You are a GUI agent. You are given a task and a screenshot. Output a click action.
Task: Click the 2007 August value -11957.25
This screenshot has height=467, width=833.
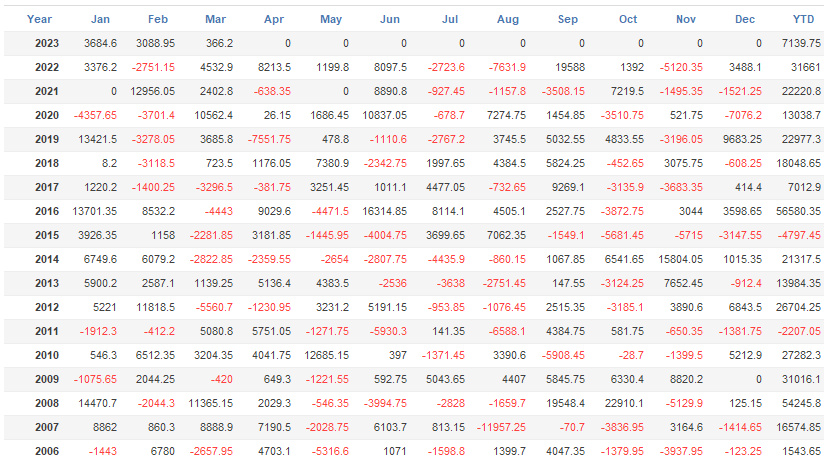click(x=498, y=427)
